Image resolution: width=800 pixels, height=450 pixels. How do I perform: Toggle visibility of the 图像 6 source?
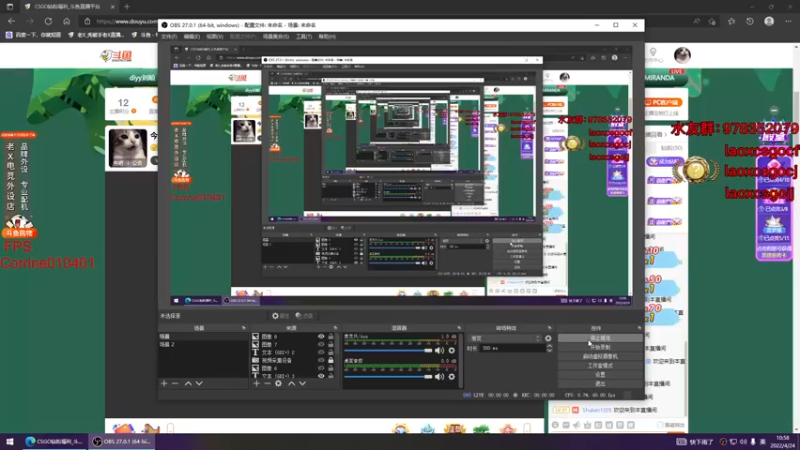[321, 368]
